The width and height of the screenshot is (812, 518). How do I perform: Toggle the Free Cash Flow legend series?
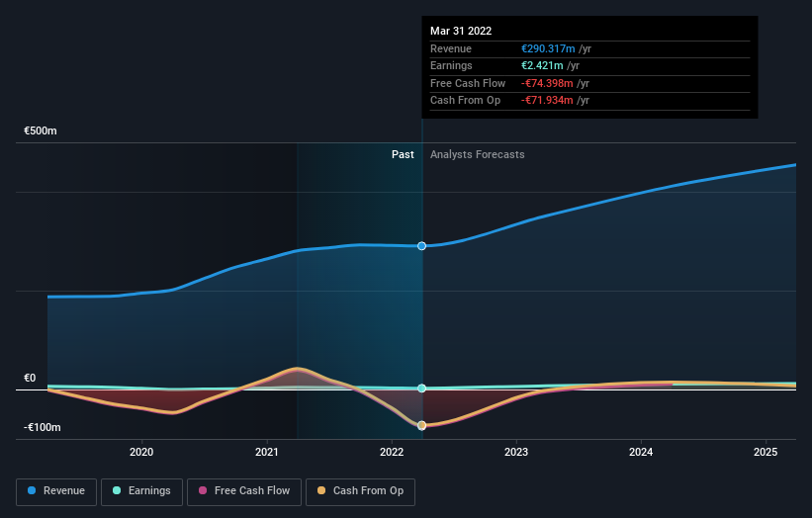[x=244, y=491]
